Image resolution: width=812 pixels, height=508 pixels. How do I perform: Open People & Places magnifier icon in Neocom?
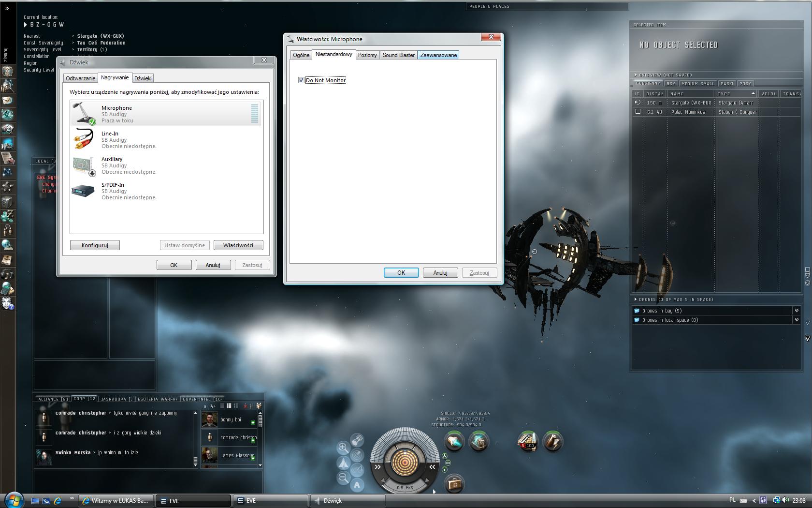7,86
